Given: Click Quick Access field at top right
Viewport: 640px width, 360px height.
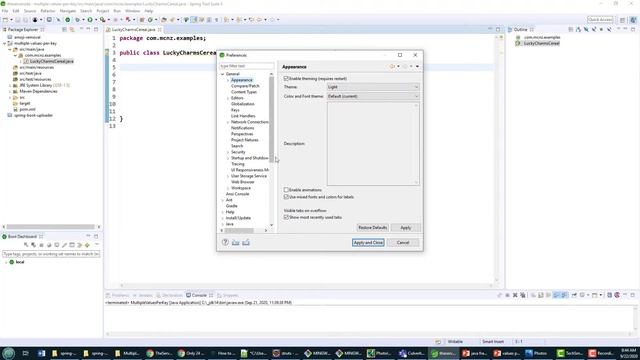Looking at the screenshot, I should point(600,20).
